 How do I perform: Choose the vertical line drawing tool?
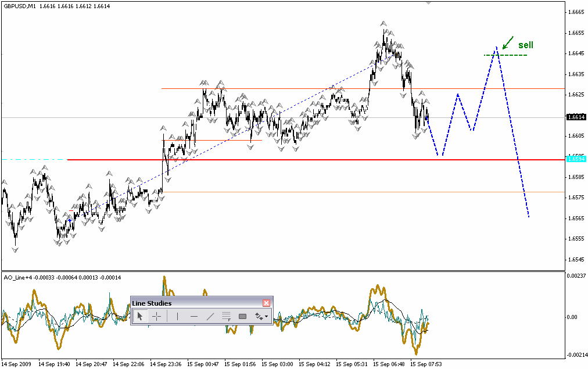177,317
